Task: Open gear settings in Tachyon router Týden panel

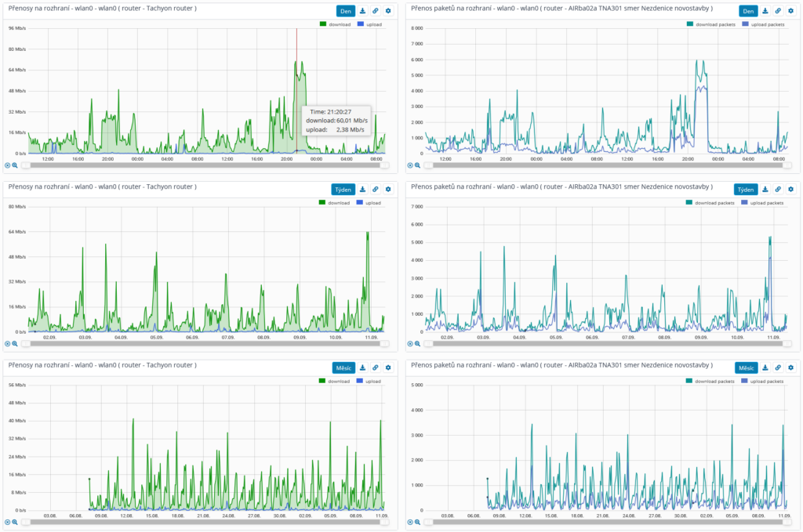Action: point(388,190)
